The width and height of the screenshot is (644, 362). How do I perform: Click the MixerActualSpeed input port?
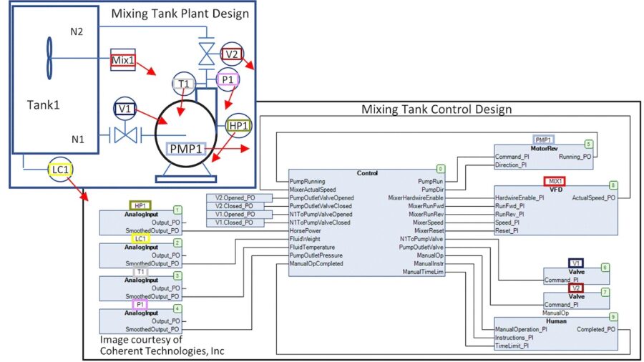coord(313,190)
